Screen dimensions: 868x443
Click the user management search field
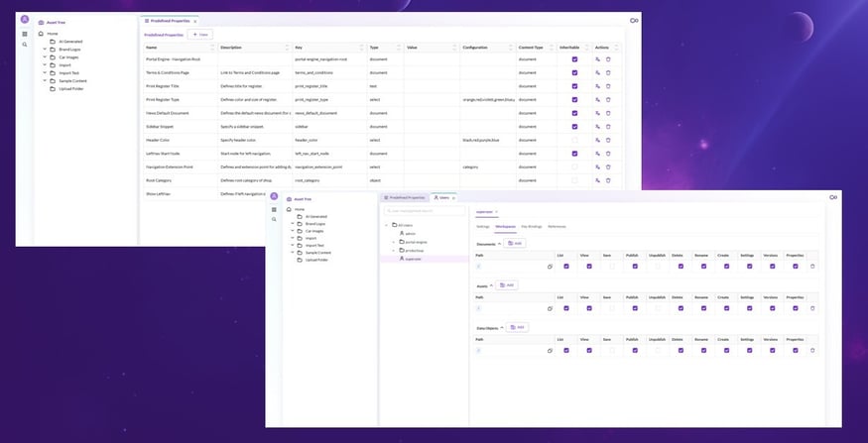[x=425, y=211]
